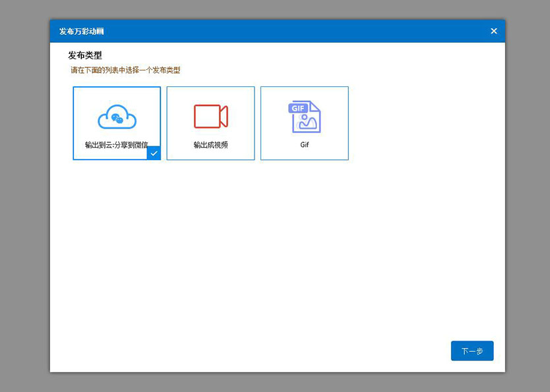550x392 pixels.
Task: Click the 请在下面的列表中选择一个发布类型 hint text
Action: [x=125, y=70]
